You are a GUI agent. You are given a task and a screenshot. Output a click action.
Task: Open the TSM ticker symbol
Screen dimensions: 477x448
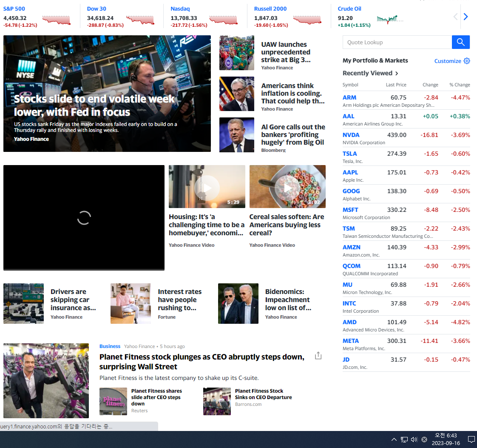(349, 228)
